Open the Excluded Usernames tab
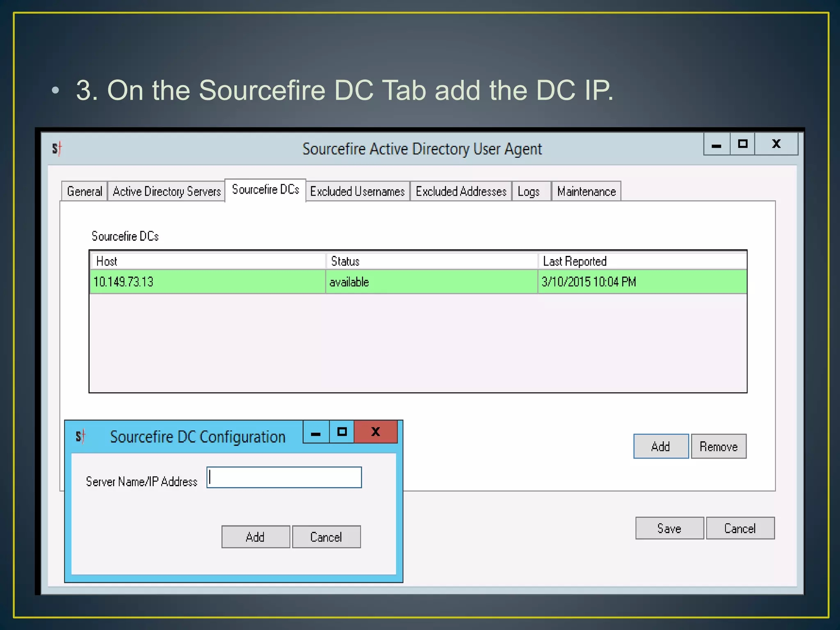This screenshot has width=840, height=630. click(357, 191)
